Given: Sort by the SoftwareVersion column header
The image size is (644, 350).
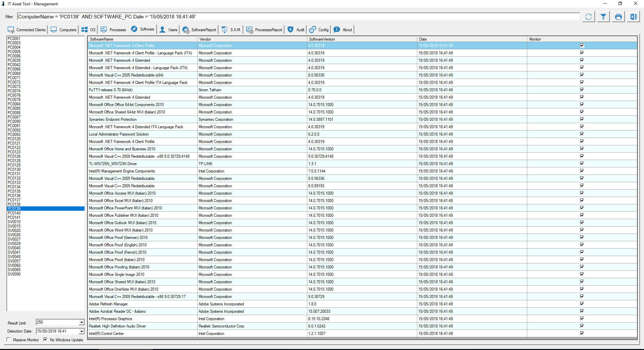Looking at the screenshot, I should point(362,39).
